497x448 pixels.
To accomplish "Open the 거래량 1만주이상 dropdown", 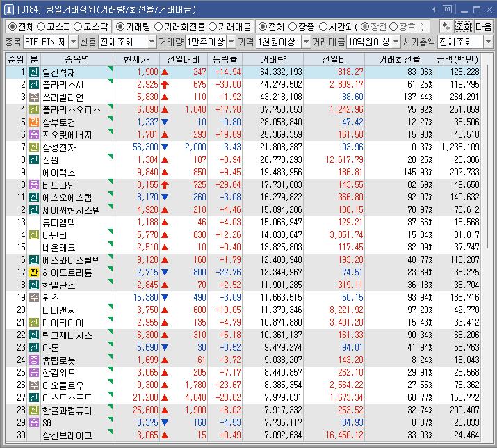I will pos(231,42).
